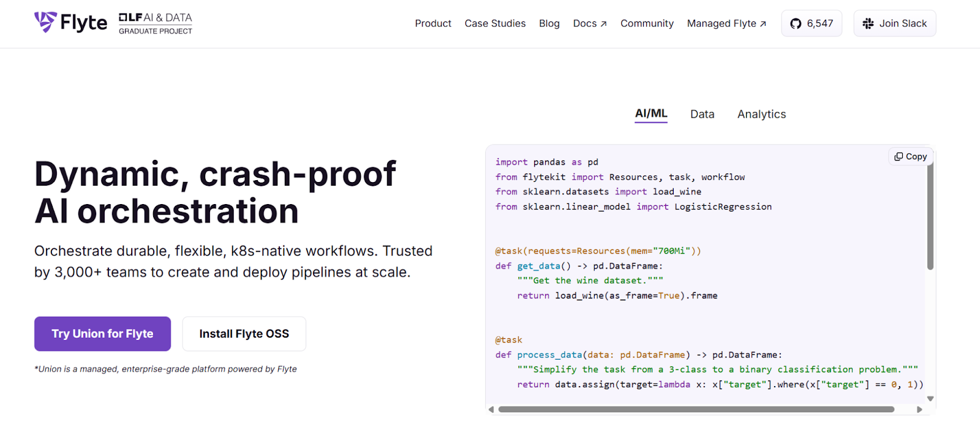
Task: Click the scroll-left arrow under the code
Action: 491,409
